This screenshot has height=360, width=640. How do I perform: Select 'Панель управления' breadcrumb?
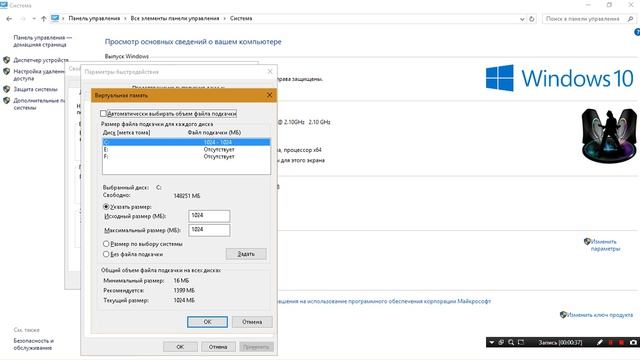point(94,18)
